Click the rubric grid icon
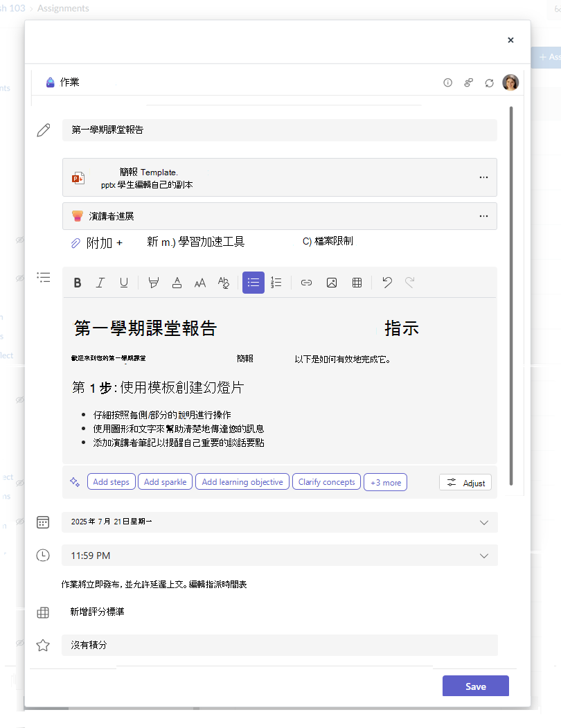Viewport: 561px width, 728px height. pyautogui.click(x=43, y=613)
